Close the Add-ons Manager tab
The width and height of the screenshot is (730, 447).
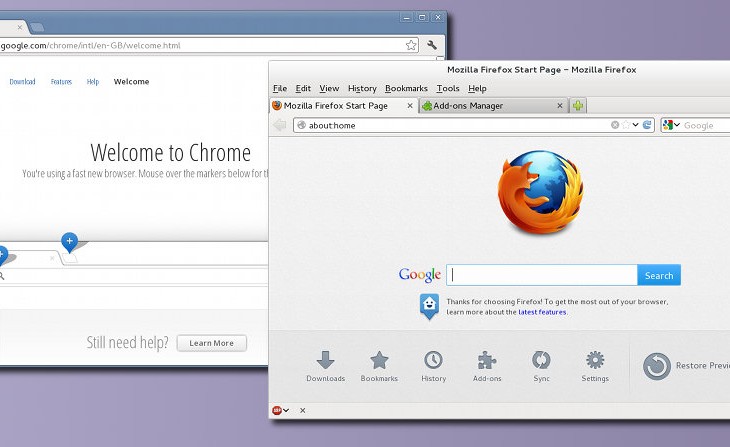tap(560, 106)
